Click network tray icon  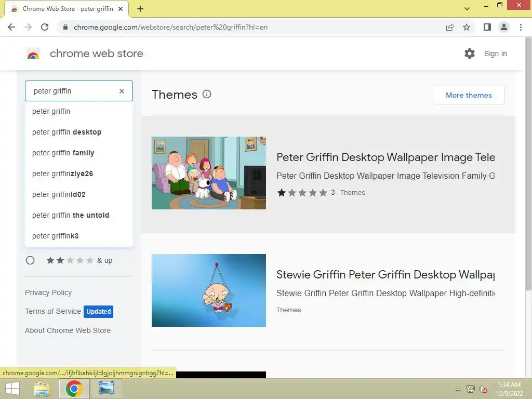tap(471, 389)
